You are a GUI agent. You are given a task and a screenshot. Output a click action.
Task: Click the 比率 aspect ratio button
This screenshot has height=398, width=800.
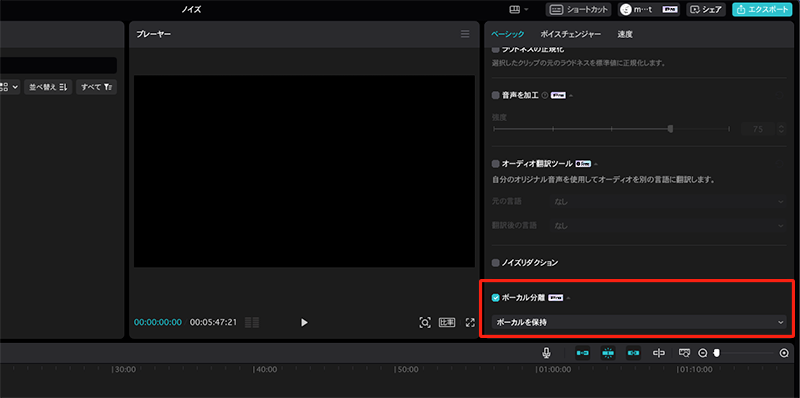447,322
